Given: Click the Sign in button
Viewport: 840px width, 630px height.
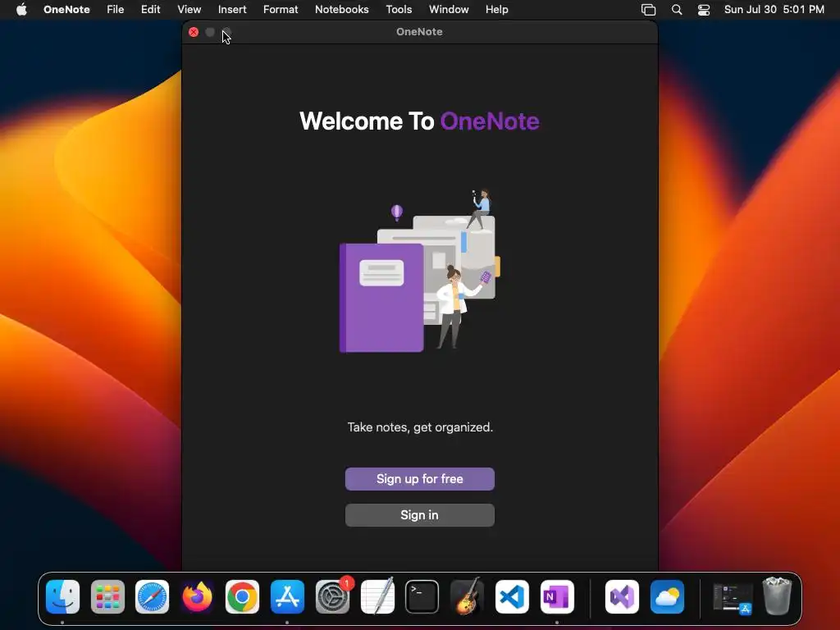Looking at the screenshot, I should (x=419, y=515).
